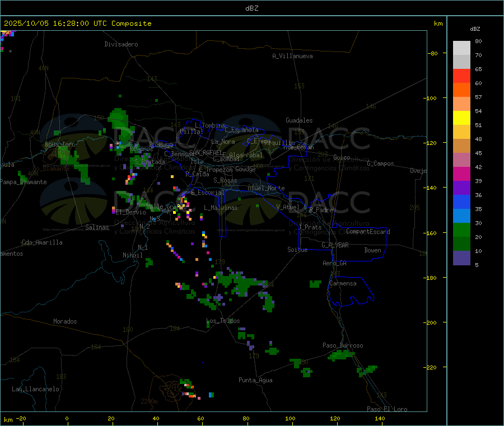Click the Morados location label
The height and width of the screenshot is (426, 504).
pos(65,321)
